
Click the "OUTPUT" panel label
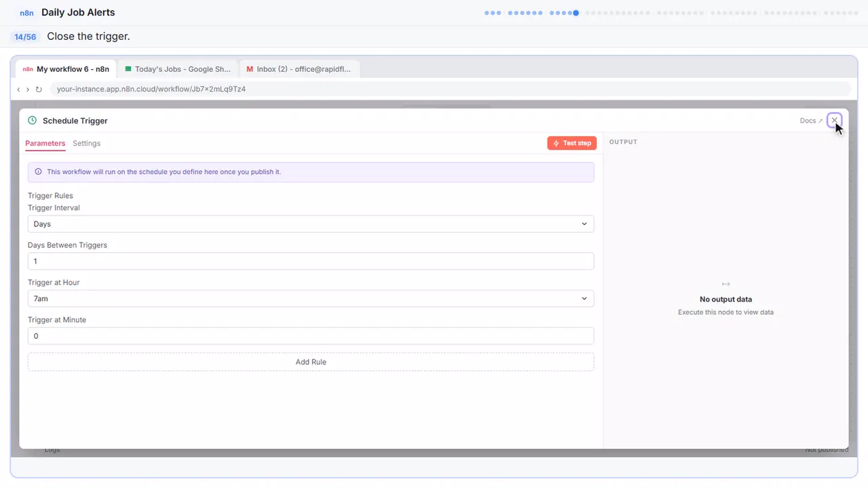click(x=623, y=142)
